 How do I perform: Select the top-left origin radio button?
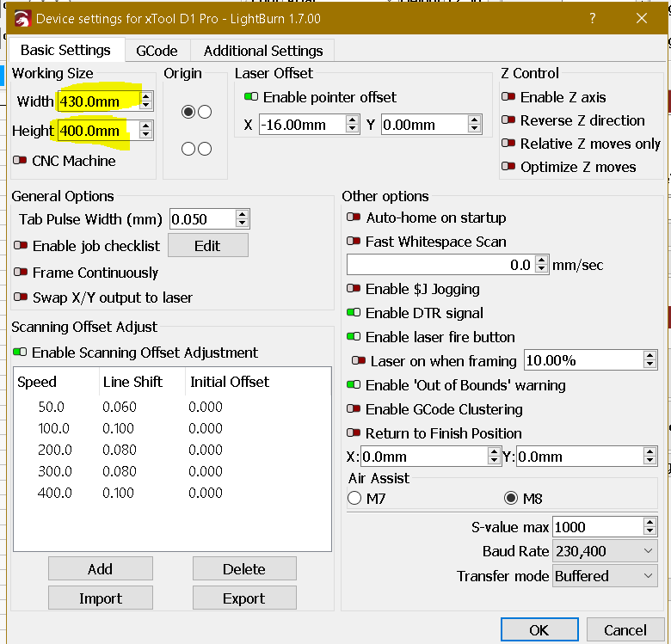[x=188, y=112]
